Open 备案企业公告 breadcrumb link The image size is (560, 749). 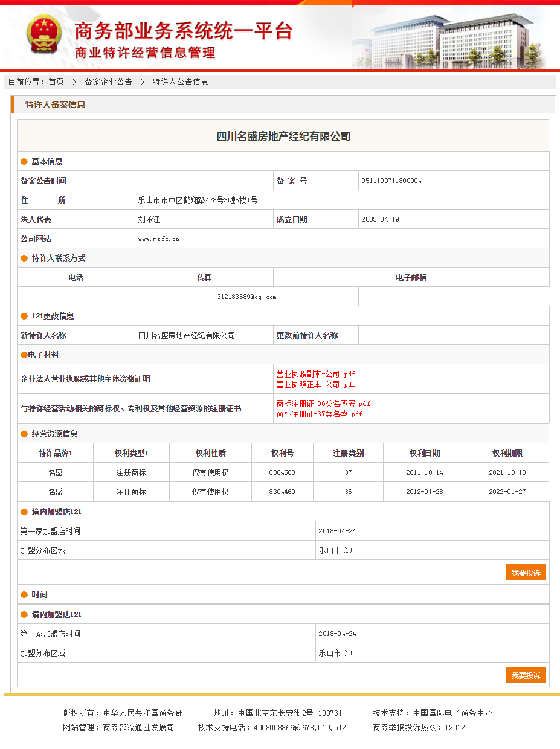[x=108, y=82]
